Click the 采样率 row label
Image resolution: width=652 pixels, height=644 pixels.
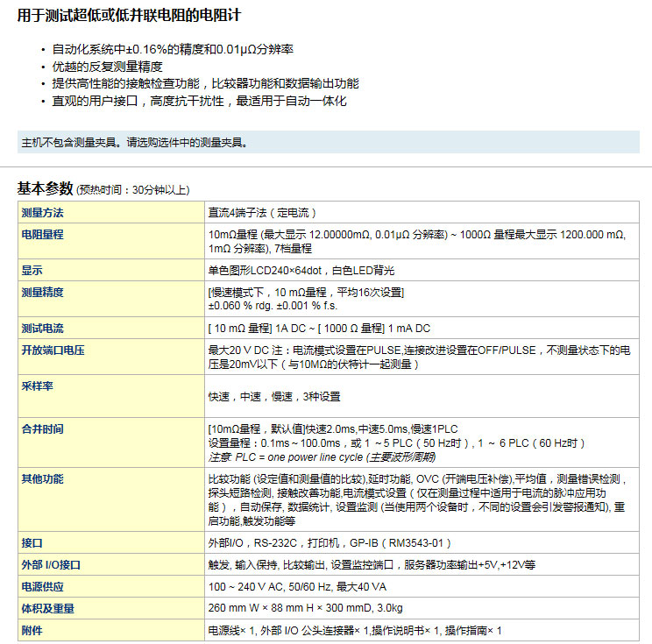click(38, 386)
